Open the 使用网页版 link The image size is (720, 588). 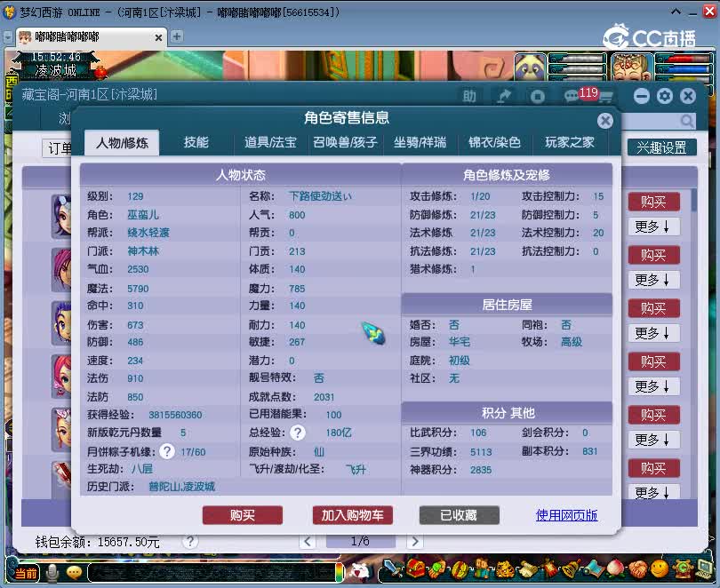(566, 515)
